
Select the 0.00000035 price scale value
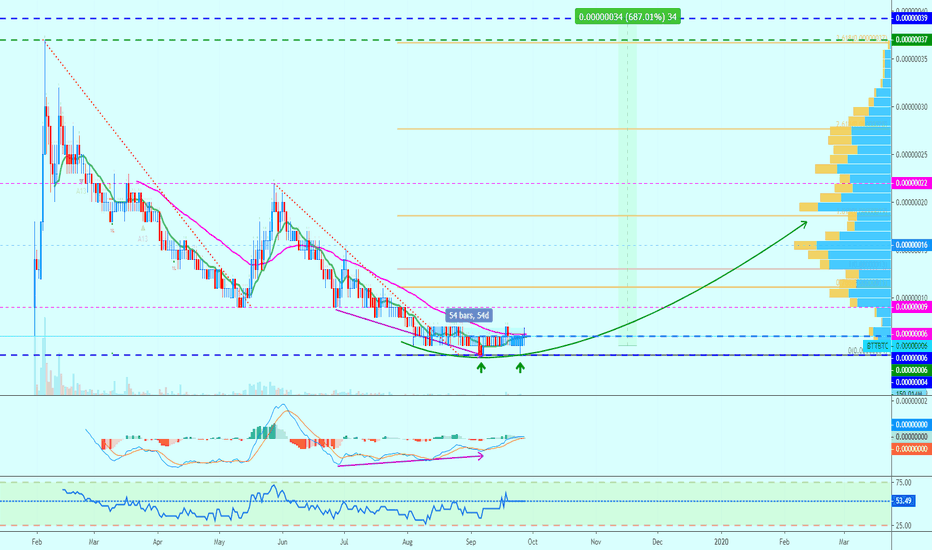(x=911, y=59)
